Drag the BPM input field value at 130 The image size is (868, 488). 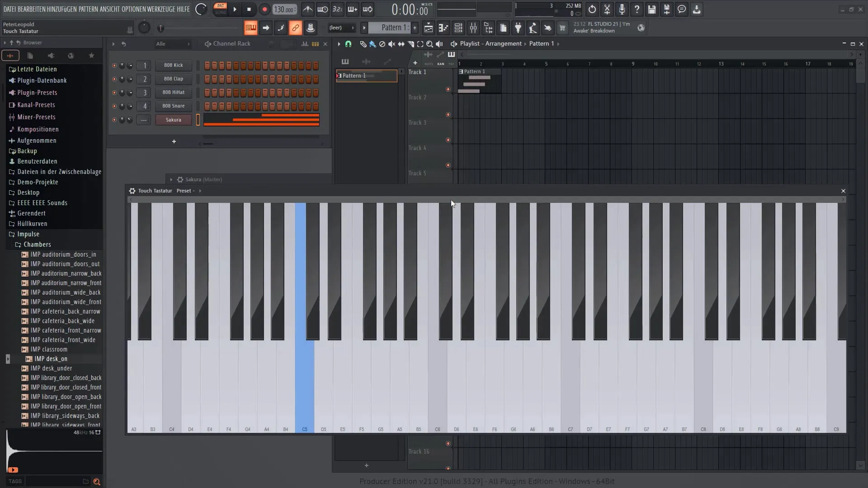[x=284, y=9]
